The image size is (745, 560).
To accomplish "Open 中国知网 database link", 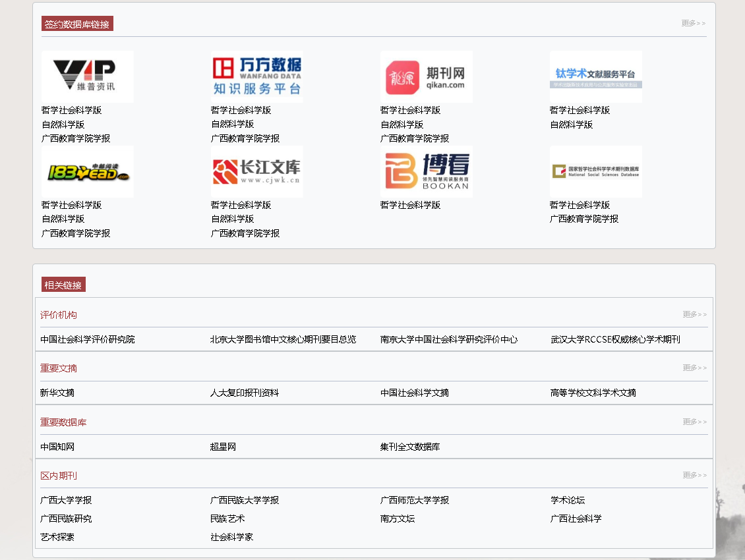I will click(x=57, y=447).
